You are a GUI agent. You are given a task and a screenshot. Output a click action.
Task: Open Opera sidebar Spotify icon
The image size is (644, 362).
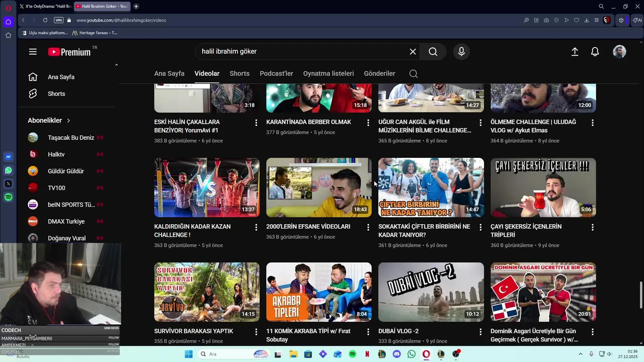tap(9, 198)
